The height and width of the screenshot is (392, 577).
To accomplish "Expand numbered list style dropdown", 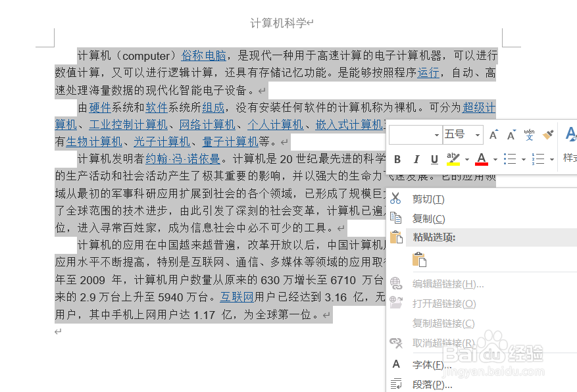I will (551, 159).
